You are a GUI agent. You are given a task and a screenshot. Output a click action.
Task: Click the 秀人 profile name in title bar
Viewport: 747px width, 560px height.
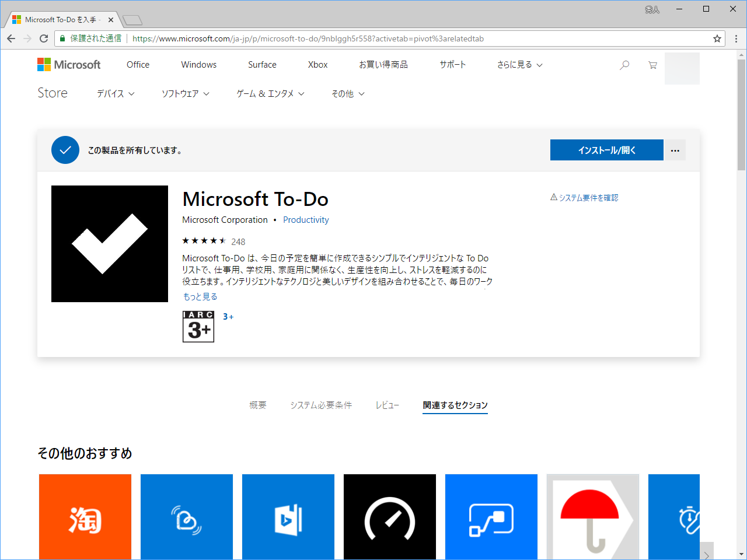pos(652,9)
